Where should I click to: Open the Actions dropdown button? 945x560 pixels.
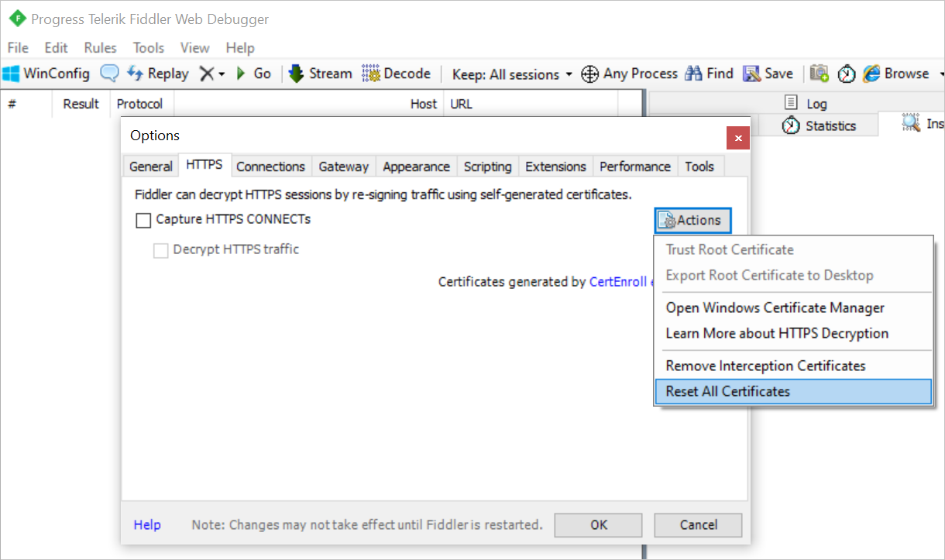click(692, 220)
